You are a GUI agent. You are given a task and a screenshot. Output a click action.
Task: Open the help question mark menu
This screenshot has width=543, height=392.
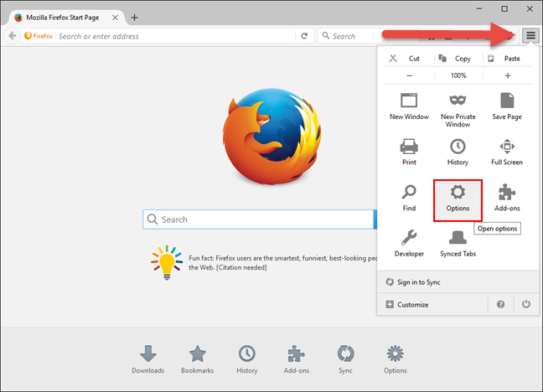(x=500, y=304)
